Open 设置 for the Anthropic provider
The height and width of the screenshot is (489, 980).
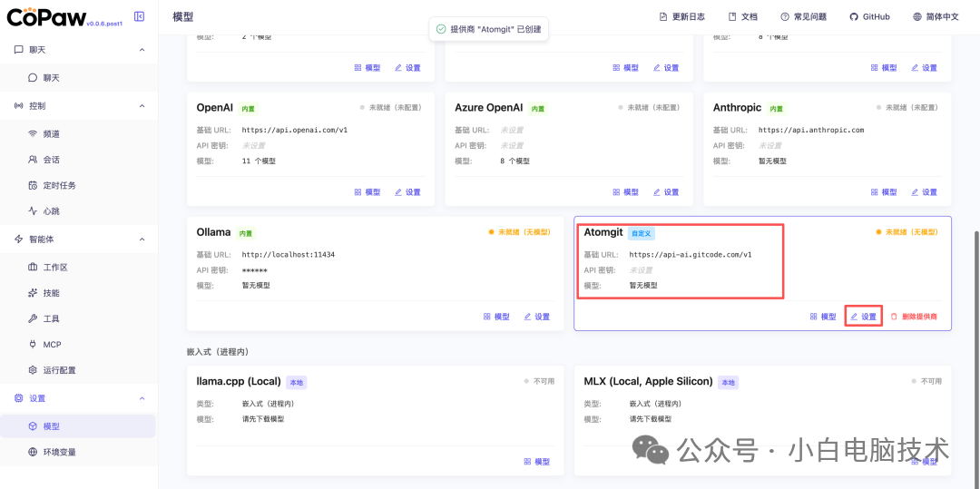point(925,192)
